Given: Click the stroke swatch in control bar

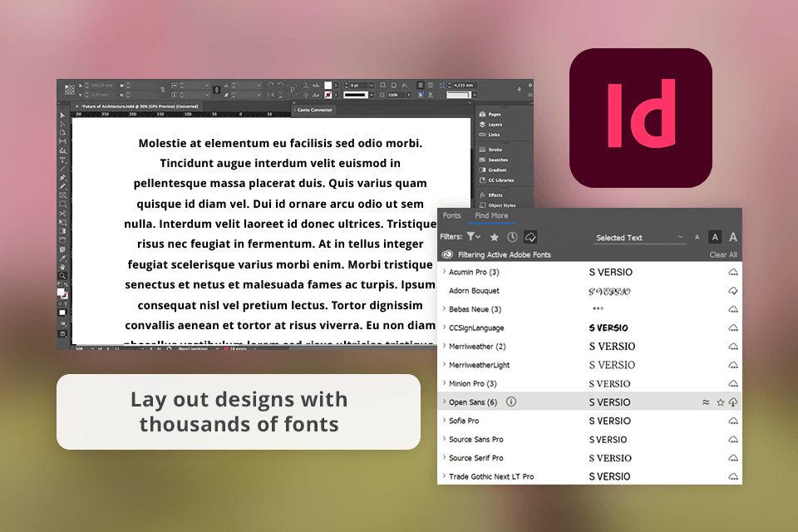Looking at the screenshot, I should (328, 95).
